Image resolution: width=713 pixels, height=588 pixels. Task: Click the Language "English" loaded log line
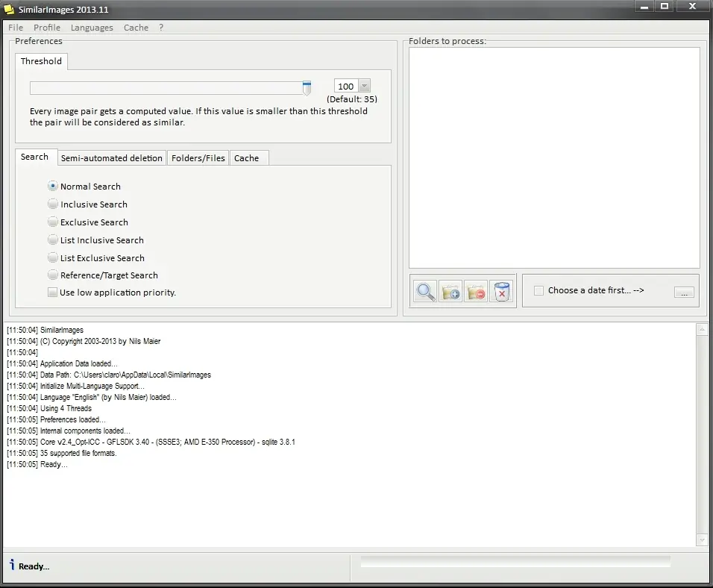pos(92,397)
